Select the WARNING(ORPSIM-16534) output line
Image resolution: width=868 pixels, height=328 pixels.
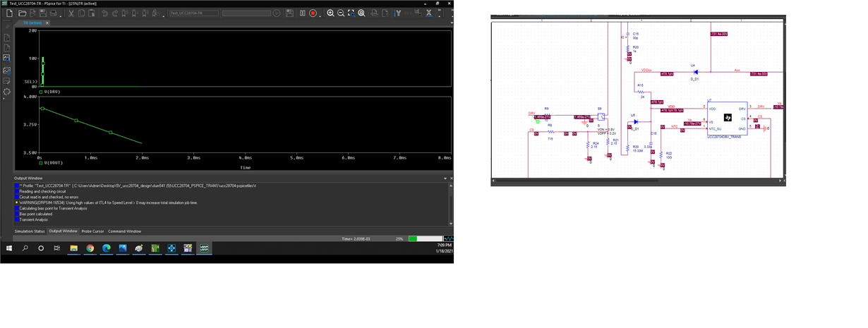tap(108, 202)
